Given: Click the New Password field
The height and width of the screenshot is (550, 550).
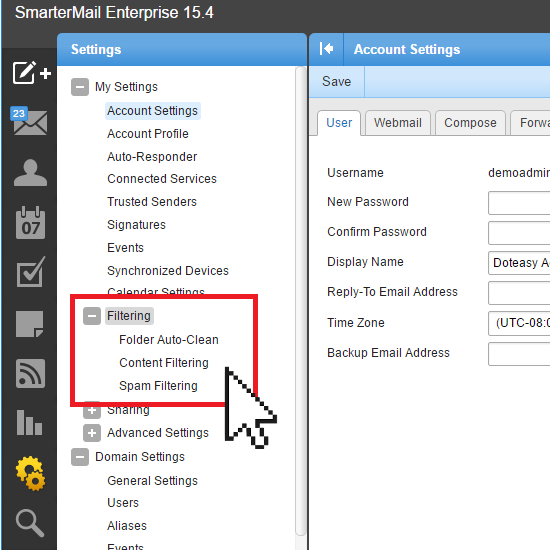Looking at the screenshot, I should [x=519, y=203].
